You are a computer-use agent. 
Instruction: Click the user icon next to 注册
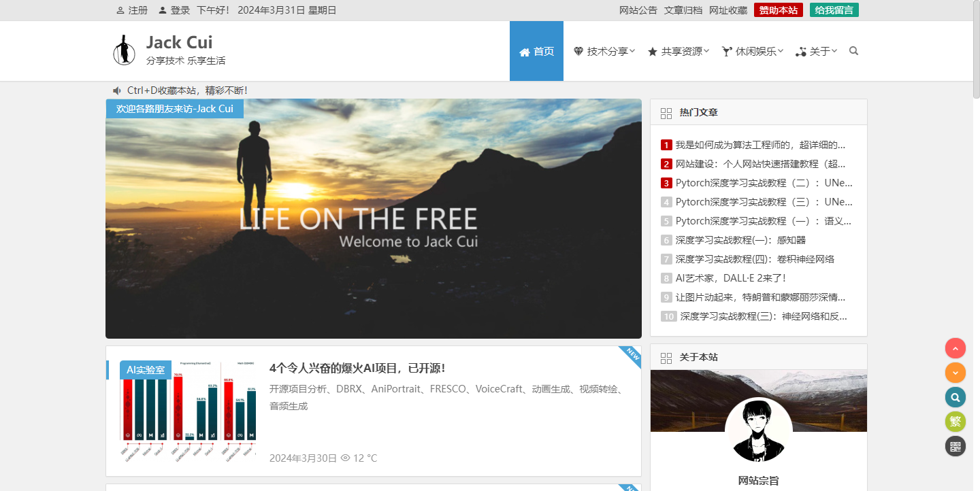point(120,10)
